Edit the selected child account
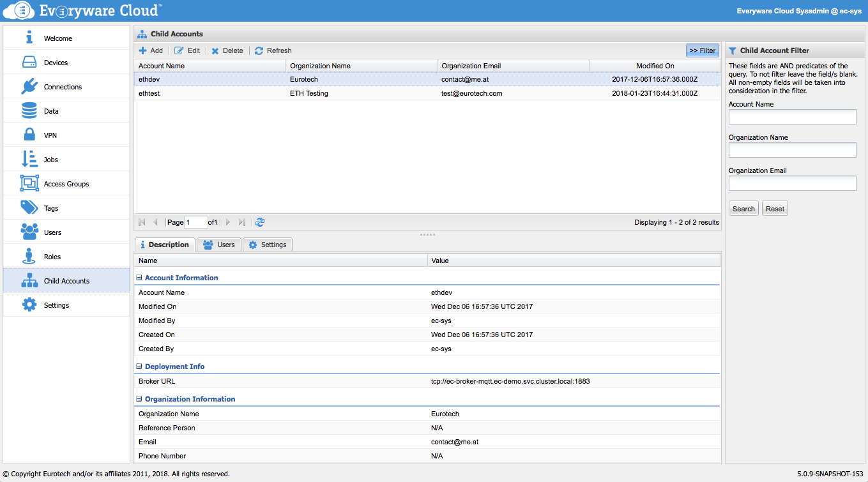The width and height of the screenshot is (868, 482). point(187,50)
